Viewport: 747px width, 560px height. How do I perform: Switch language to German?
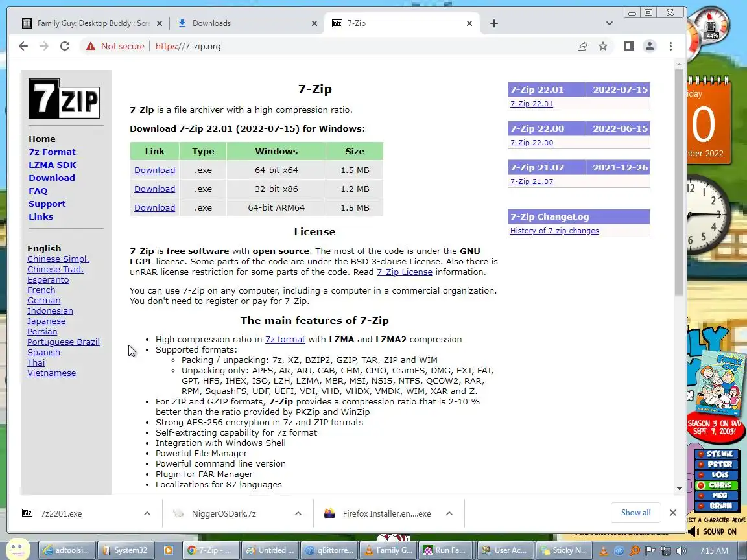pos(44,301)
